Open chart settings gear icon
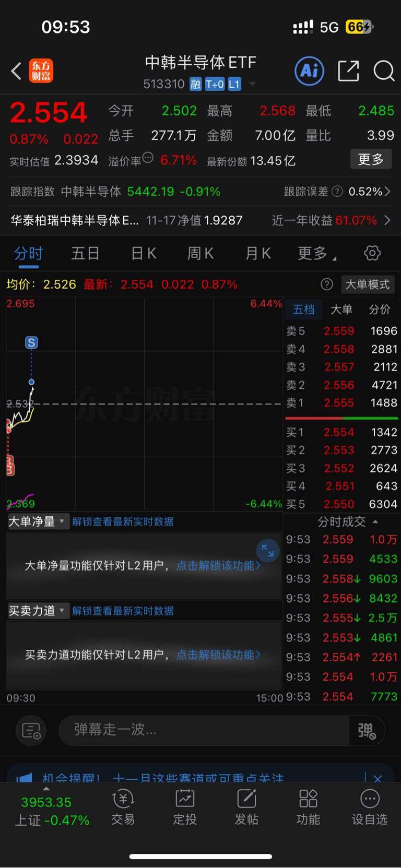Viewport: 401px width, 868px height. pyautogui.click(x=372, y=253)
